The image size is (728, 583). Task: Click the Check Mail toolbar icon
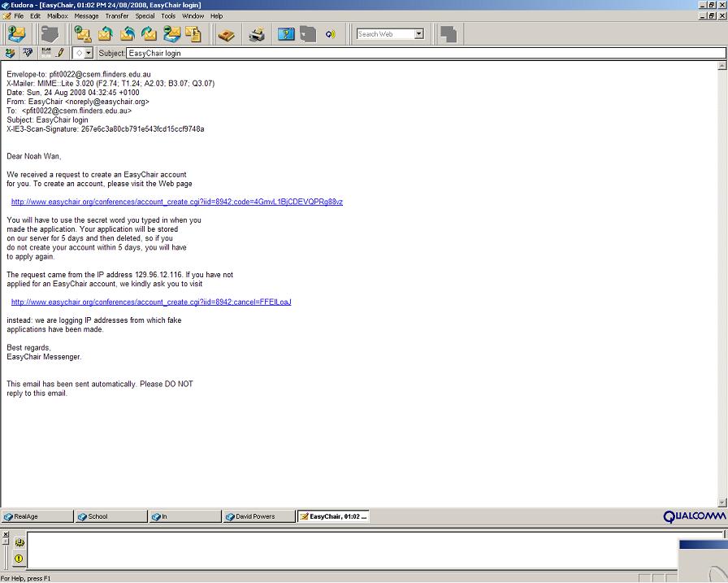coord(17,34)
